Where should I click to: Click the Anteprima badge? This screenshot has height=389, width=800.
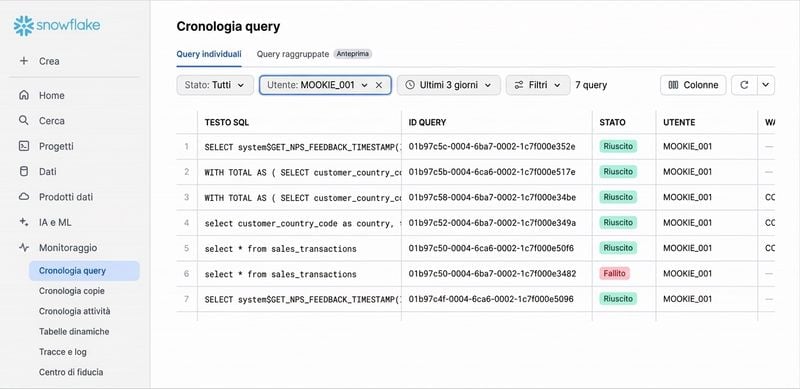tap(353, 54)
